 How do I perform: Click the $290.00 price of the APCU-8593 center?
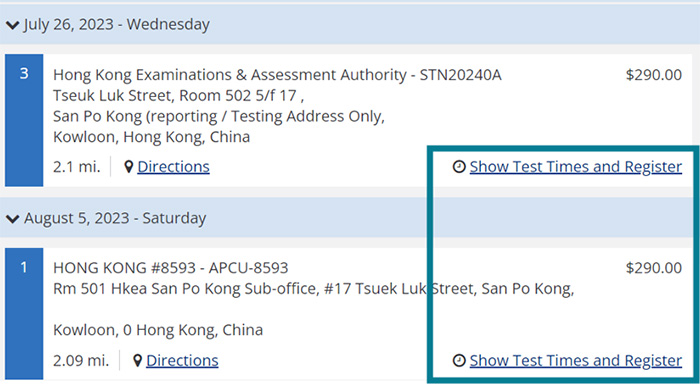(654, 268)
